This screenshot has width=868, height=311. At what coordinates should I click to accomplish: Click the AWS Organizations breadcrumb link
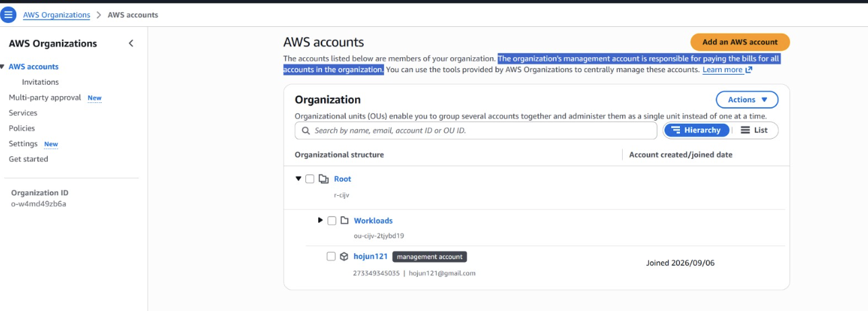(x=57, y=15)
